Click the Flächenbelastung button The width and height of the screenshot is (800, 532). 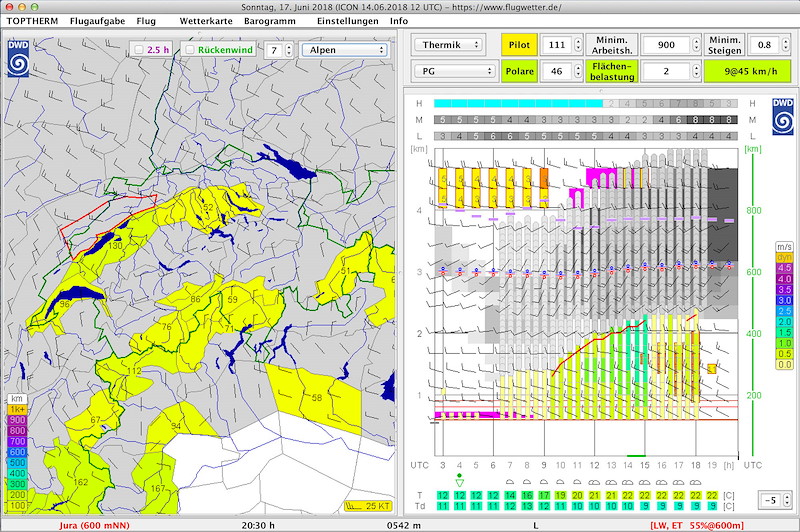[x=611, y=71]
